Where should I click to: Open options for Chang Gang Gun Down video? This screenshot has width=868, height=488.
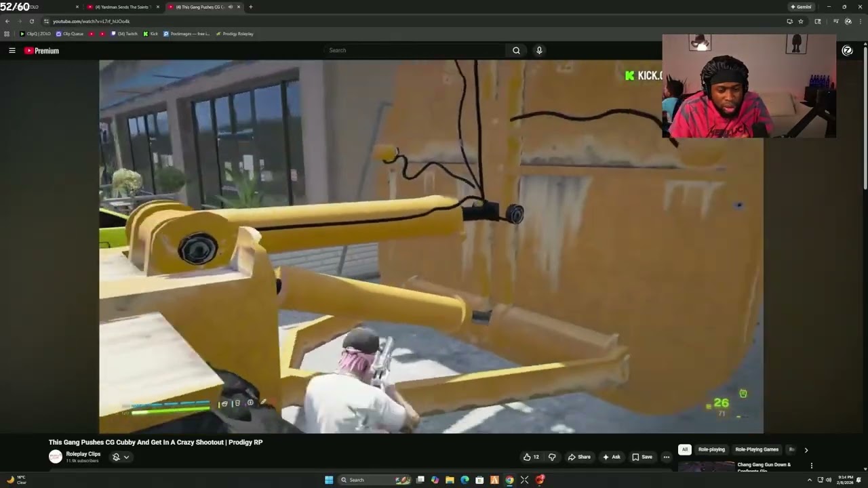tap(811, 466)
